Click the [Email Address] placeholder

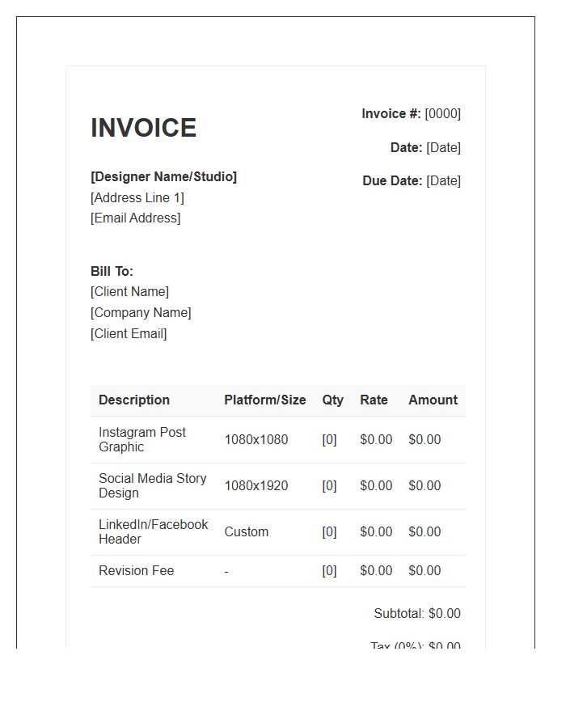pos(136,218)
